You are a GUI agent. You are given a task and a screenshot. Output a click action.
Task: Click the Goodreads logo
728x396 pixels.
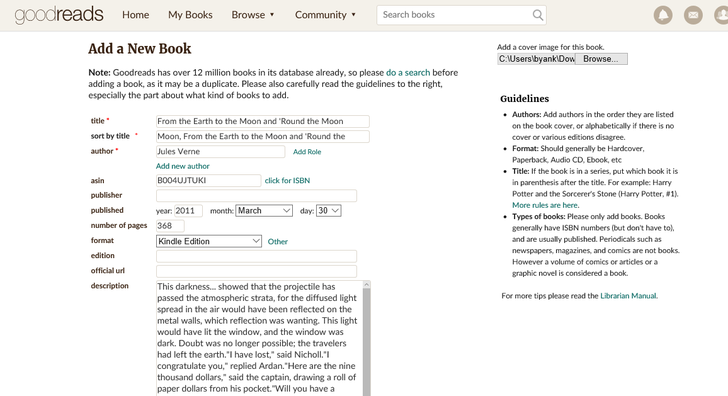tap(59, 15)
